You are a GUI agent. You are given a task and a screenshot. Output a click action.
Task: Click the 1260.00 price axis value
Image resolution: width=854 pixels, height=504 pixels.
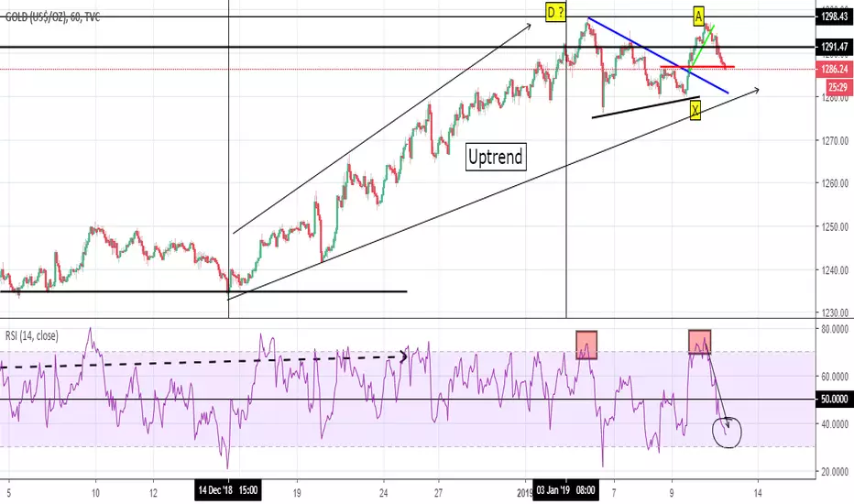835,183
